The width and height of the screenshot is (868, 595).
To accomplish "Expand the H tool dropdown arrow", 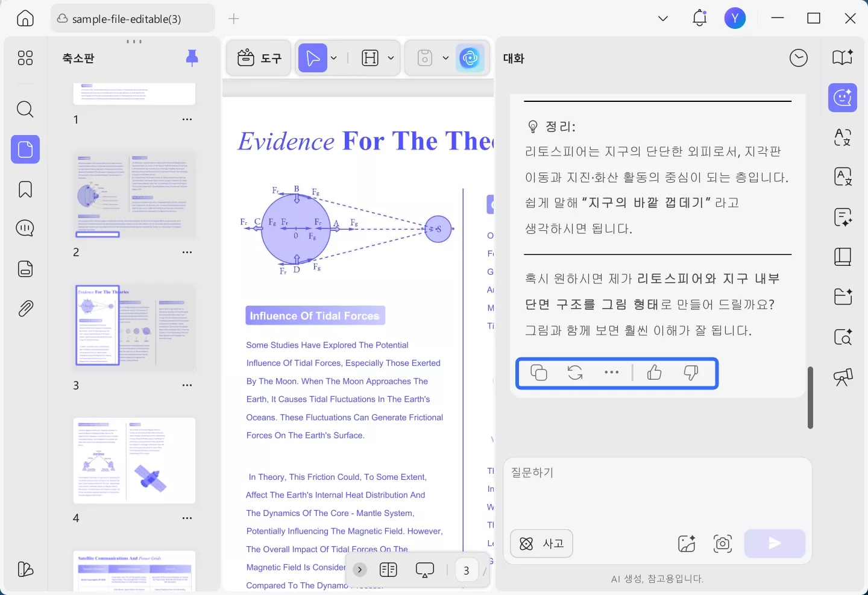I will (391, 58).
